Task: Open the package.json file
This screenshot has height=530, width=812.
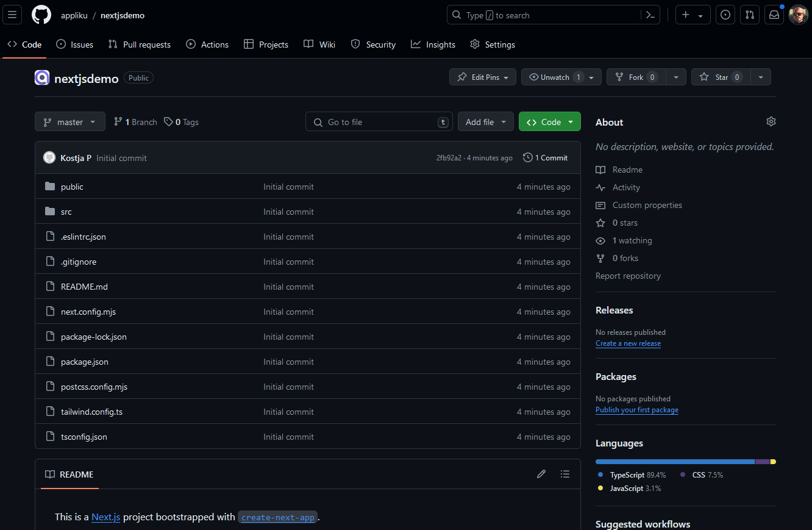Action: pyautogui.click(x=85, y=362)
